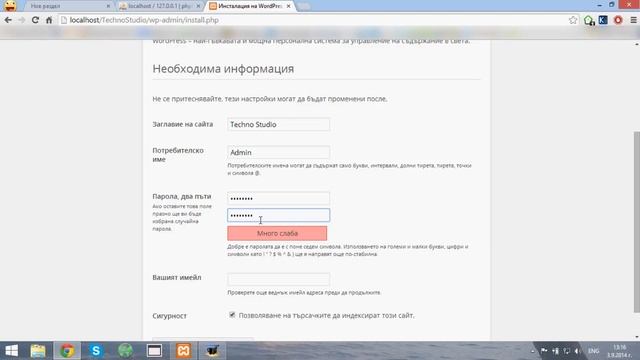640x360 pixels.
Task: Open the red circular extension icon
Action: click(x=618, y=20)
